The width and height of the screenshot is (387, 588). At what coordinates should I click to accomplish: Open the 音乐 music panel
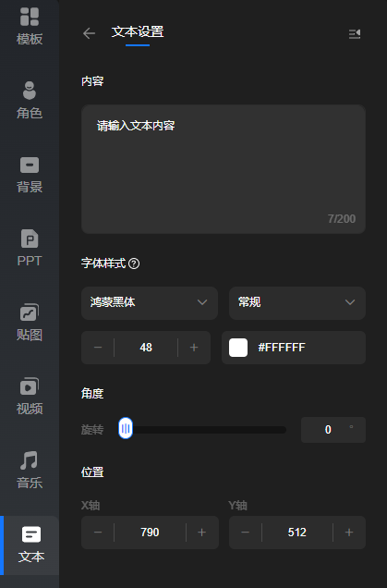pos(30,471)
